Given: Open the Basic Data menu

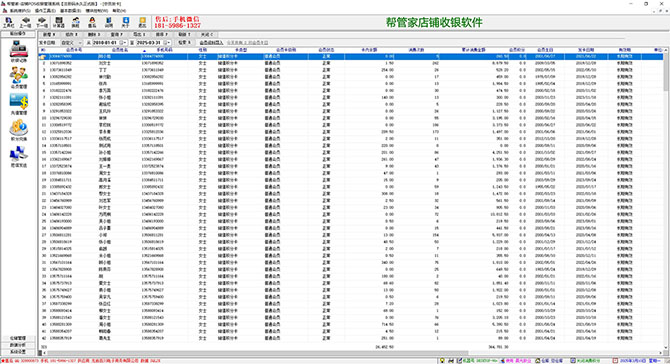Looking at the screenshot, I should (x=70, y=10).
